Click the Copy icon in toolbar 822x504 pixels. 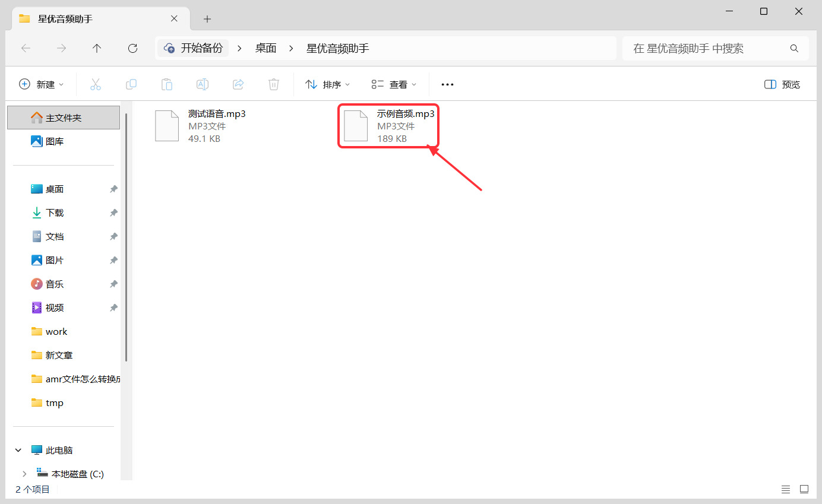[131, 84]
